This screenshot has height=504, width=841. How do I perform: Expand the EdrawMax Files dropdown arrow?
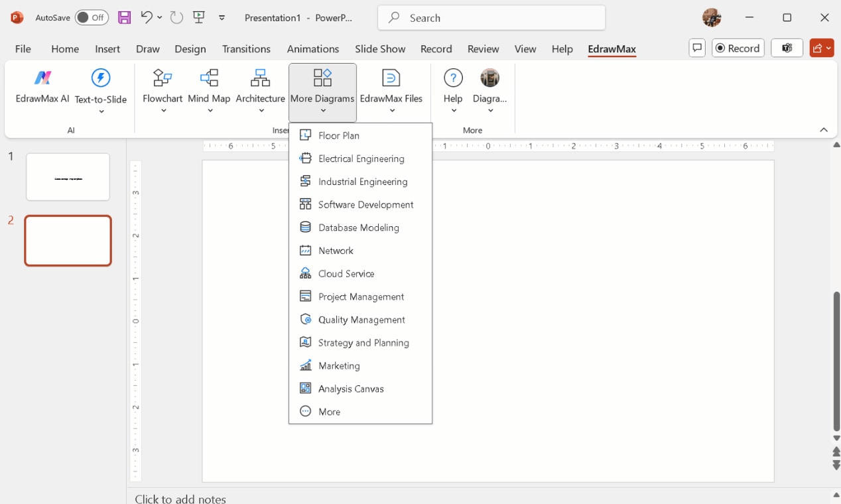pyautogui.click(x=392, y=111)
